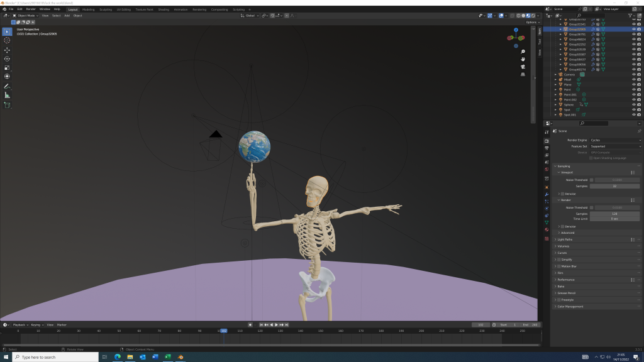The image size is (644, 362).
Task: Choose the Measure tool
Action: click(x=7, y=95)
